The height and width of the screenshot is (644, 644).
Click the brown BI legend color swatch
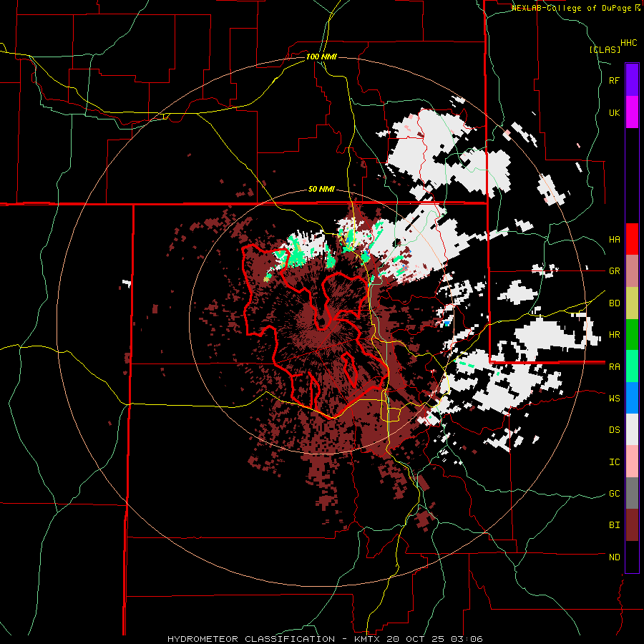pos(632,525)
